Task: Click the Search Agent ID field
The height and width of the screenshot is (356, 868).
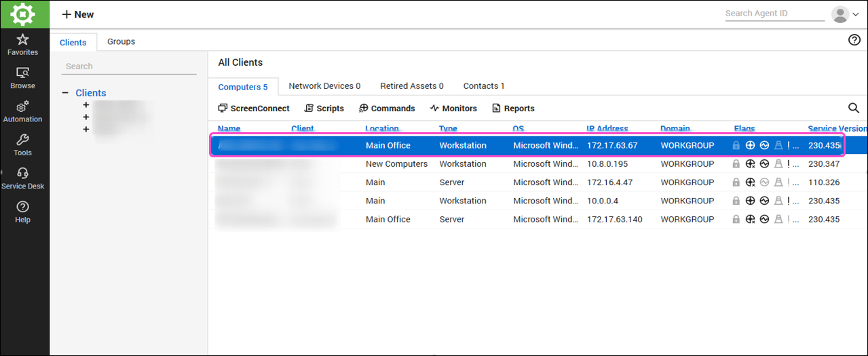Action: pyautogui.click(x=774, y=14)
